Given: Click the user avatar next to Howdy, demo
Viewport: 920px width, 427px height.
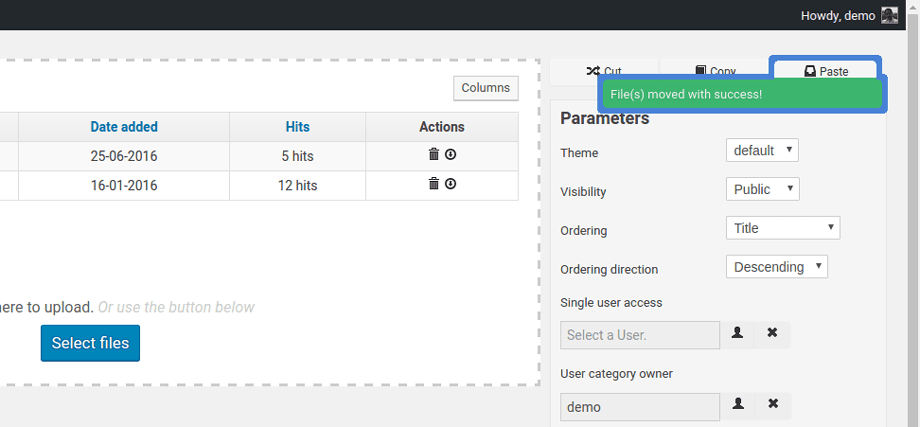Looking at the screenshot, I should coord(889,15).
